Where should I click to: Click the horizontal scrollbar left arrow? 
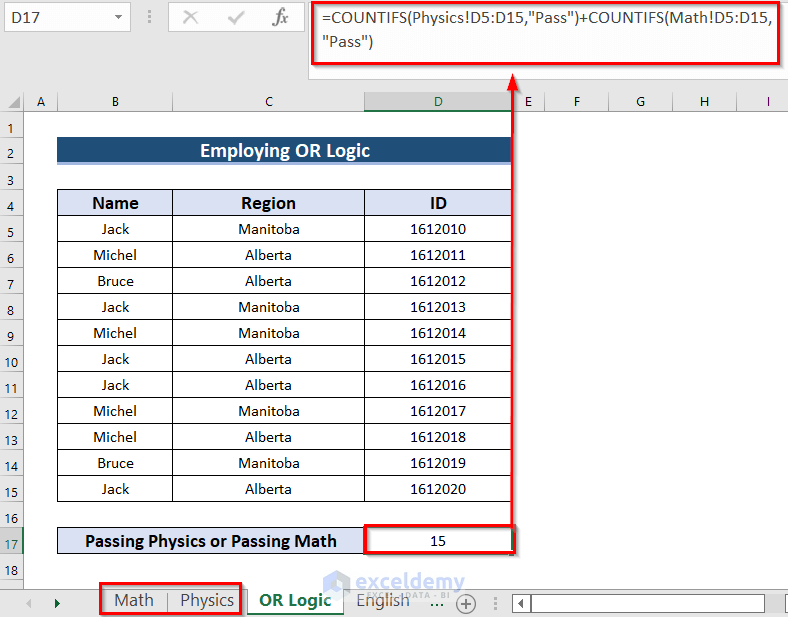tap(522, 603)
